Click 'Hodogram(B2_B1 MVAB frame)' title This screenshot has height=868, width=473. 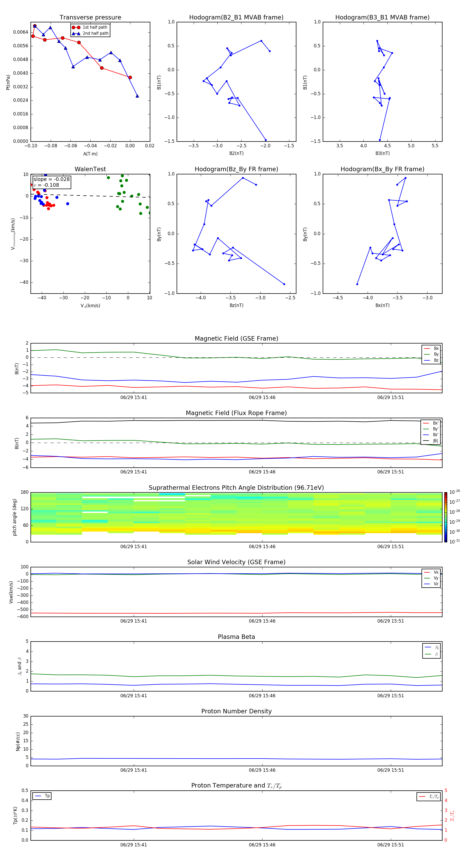[x=236, y=17]
